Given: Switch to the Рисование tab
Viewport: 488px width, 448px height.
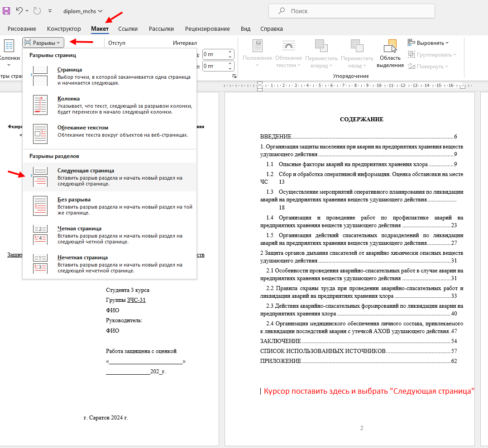Looking at the screenshot, I should point(22,29).
